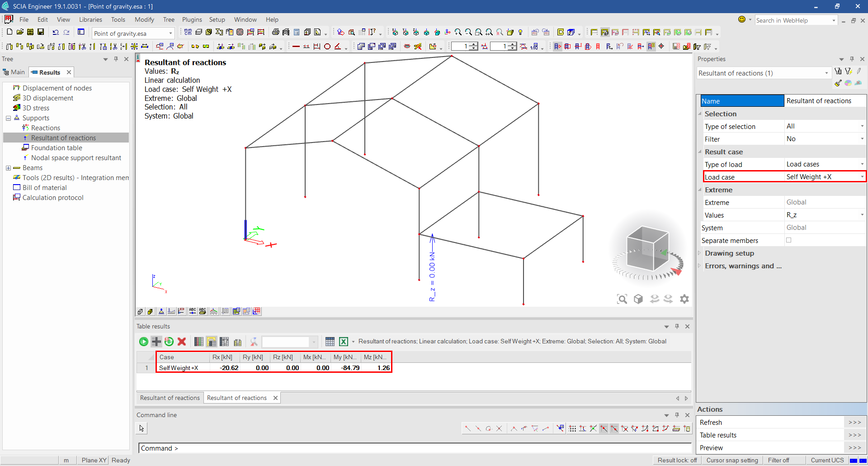Click the Preview action button
The height and width of the screenshot is (466, 868).
[854, 447]
